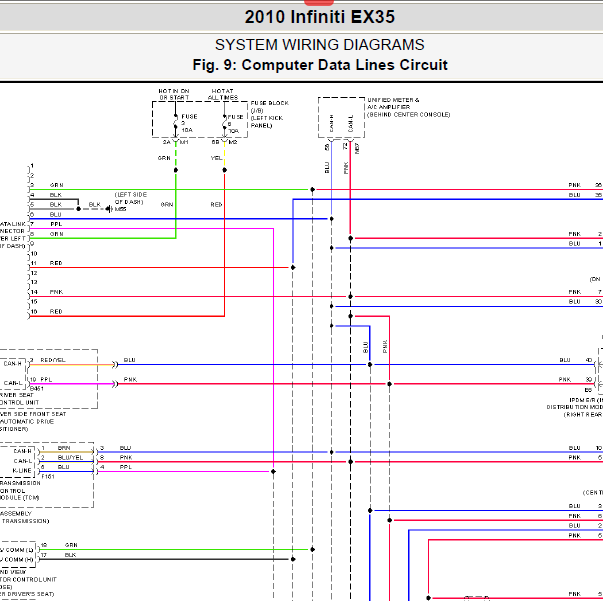Click the PNK label on pin 14
Screen dimensions: 603x601
point(56,292)
